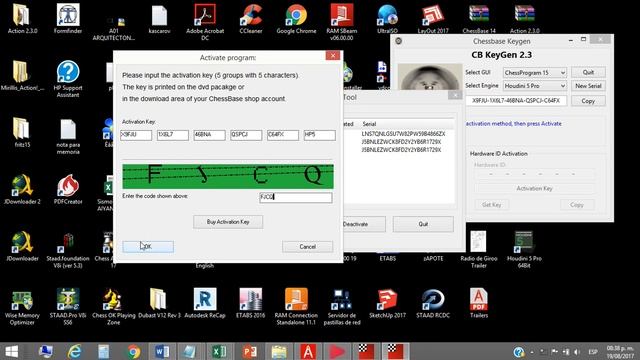The image size is (640, 360).
Task: Open the kascarov file icon
Action: 159,19
